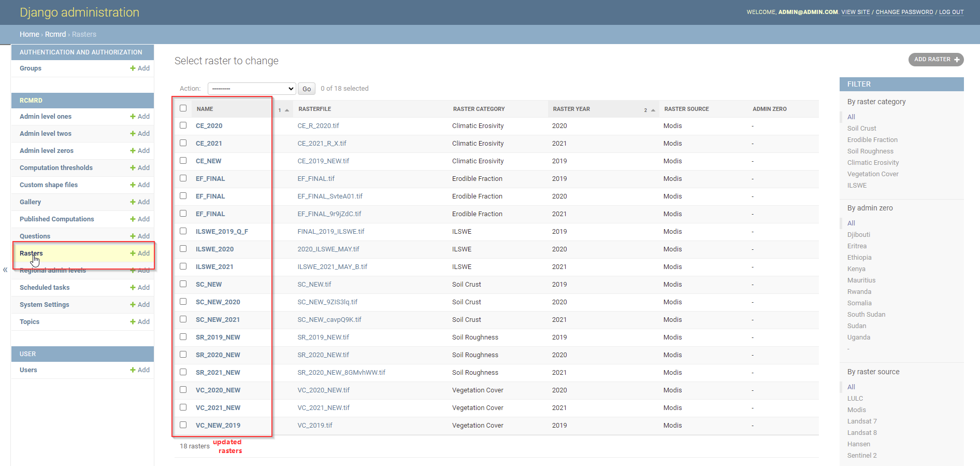
Task: Filter by raster source Modis
Action: [857, 410]
